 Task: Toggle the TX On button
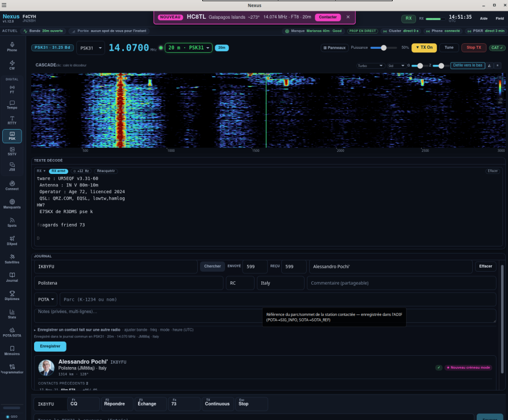click(x=424, y=48)
